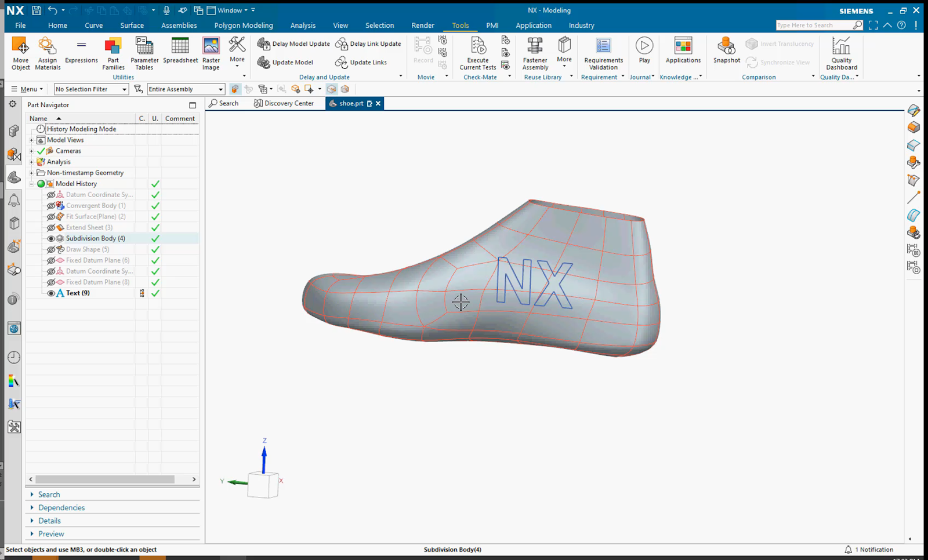Open the Web Browser sidebar icon
This screenshot has width=928, height=560.
click(14, 329)
